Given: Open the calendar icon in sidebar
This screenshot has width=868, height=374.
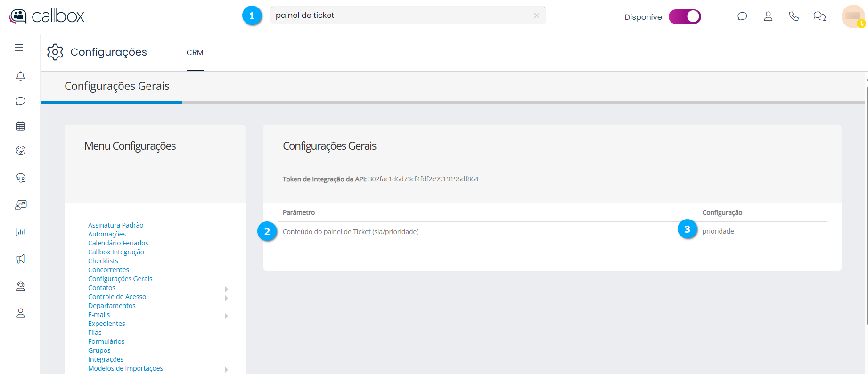Looking at the screenshot, I should [x=20, y=126].
